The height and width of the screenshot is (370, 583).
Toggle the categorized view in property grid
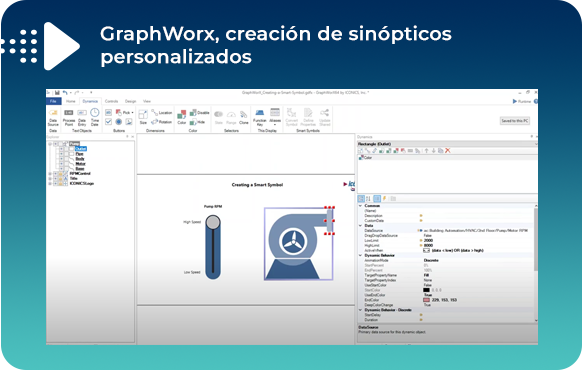pos(361,199)
